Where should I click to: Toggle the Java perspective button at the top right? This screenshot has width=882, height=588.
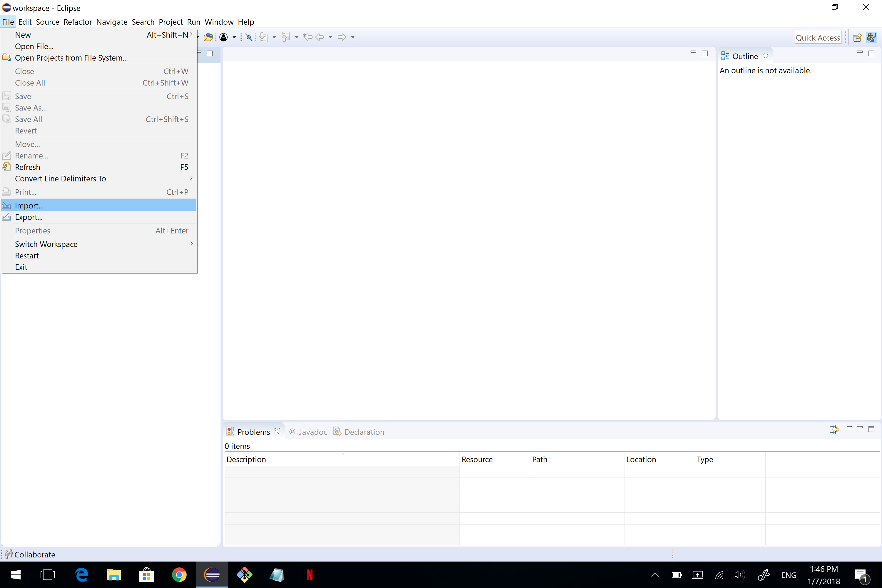[x=871, y=38]
